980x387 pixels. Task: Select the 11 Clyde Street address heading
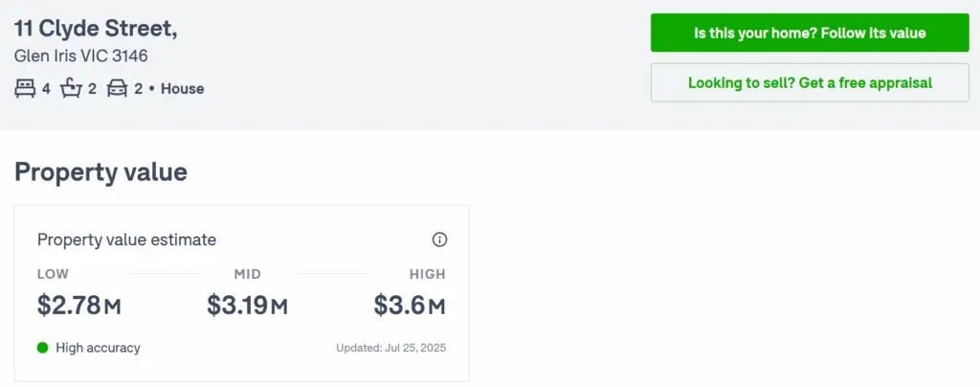96,29
